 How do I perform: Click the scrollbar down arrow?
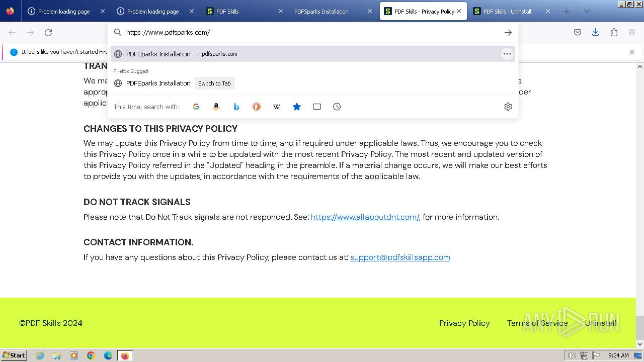point(640,344)
